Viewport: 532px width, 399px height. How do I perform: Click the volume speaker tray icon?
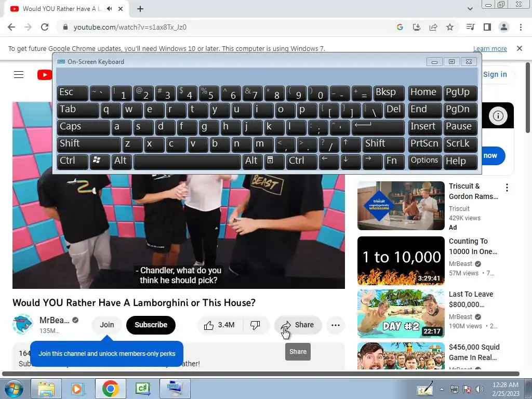pos(479,389)
